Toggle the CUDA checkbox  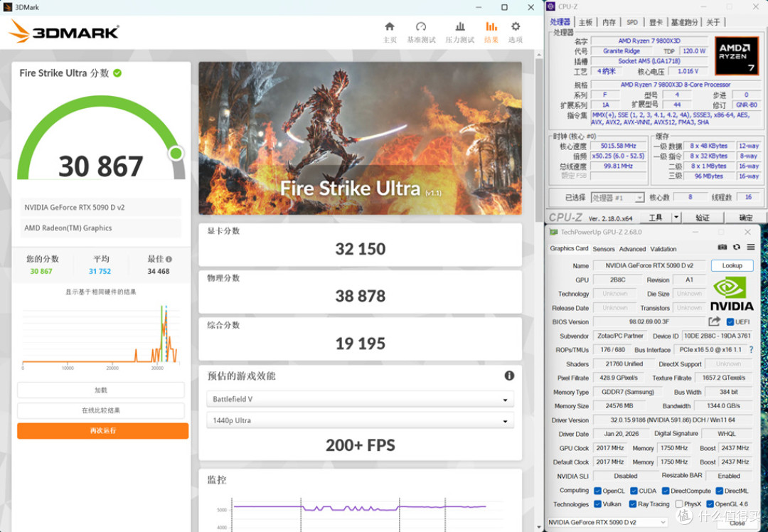click(634, 491)
